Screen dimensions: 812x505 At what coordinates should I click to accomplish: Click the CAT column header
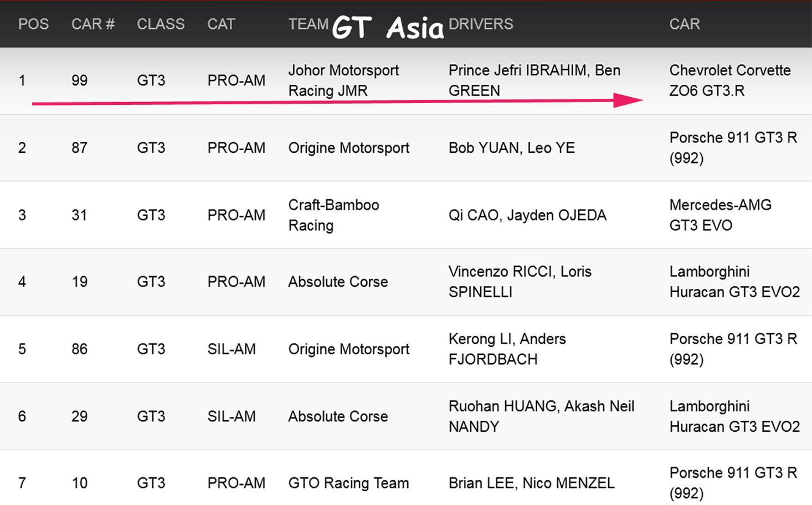[x=221, y=24]
